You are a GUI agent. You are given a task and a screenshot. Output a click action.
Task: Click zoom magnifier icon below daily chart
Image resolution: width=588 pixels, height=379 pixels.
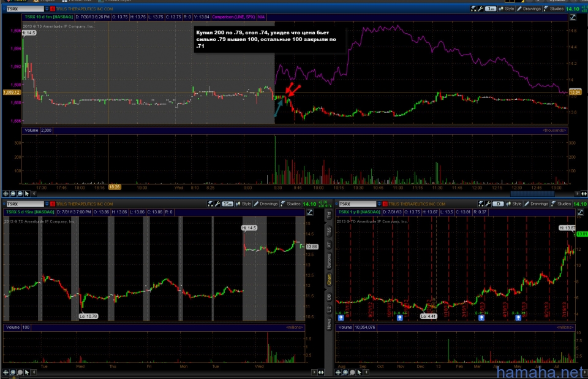point(345,372)
